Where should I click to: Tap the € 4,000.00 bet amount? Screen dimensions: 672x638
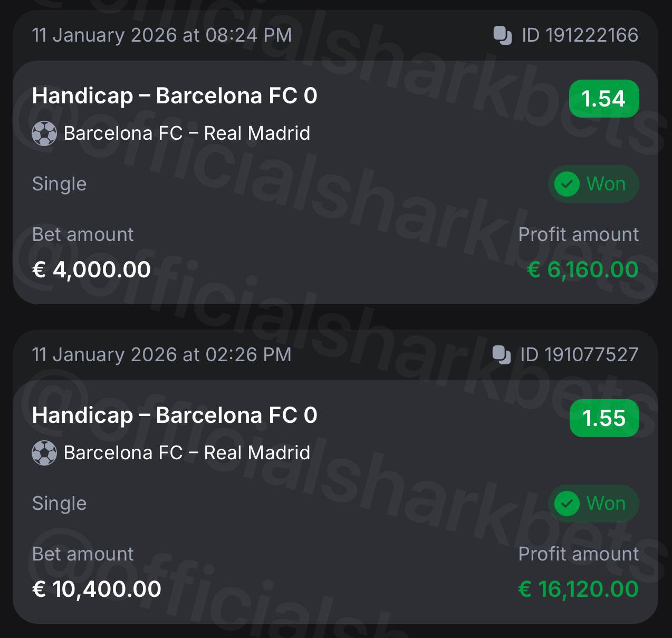(91, 270)
